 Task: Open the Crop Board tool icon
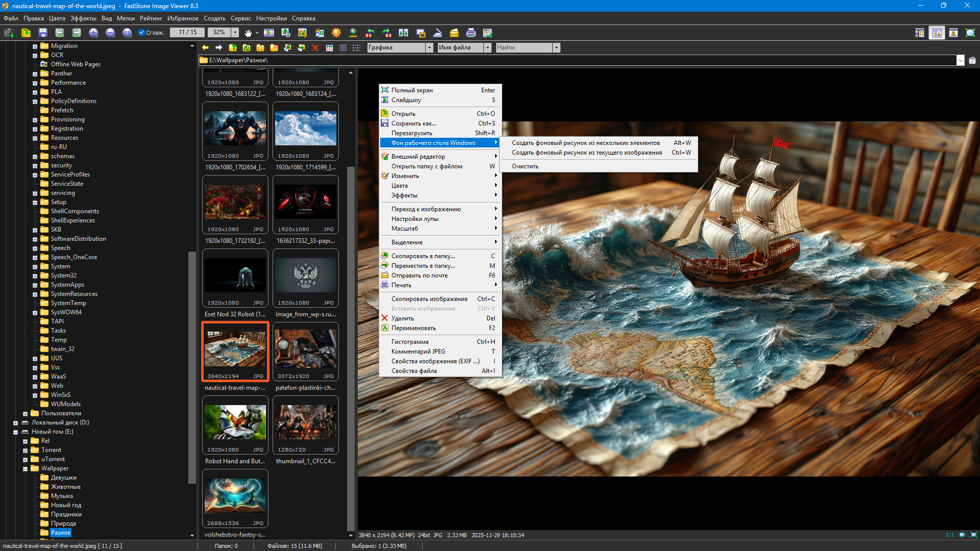(x=303, y=33)
